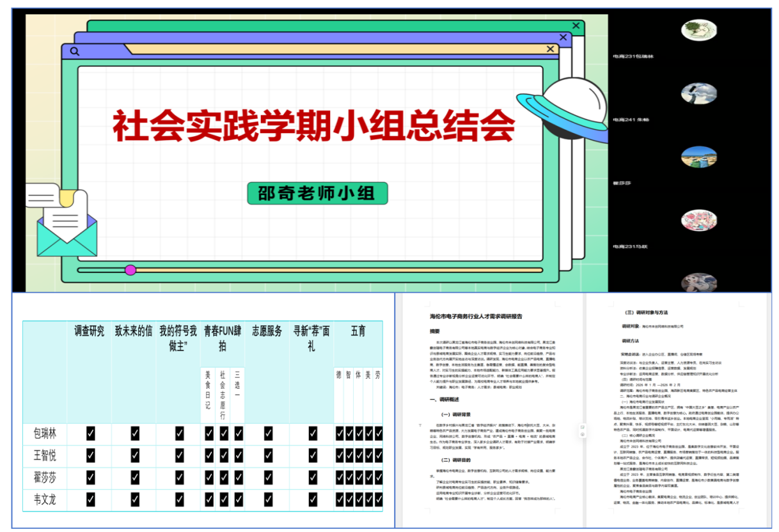Click the pink handle on the slide progress bar

[x=130, y=270]
